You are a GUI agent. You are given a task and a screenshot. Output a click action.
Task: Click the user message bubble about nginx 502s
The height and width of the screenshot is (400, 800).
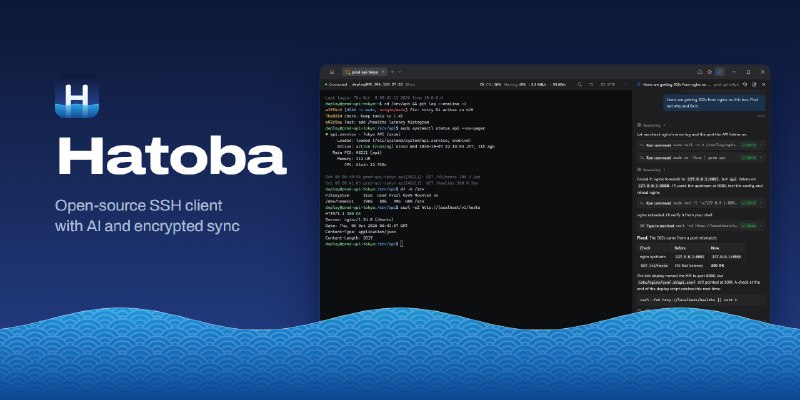point(714,102)
